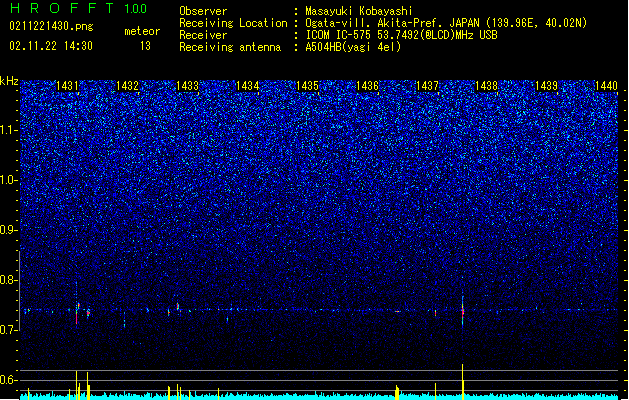Select the filename 0211221430.png
The width and height of the screenshot is (629, 400).
(x=51, y=26)
